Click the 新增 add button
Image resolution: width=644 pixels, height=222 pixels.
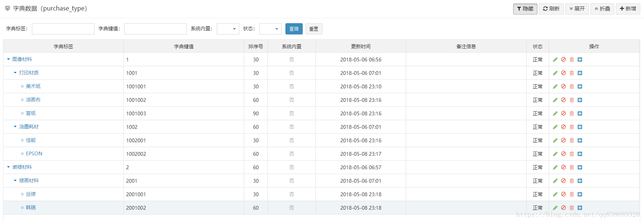628,9
